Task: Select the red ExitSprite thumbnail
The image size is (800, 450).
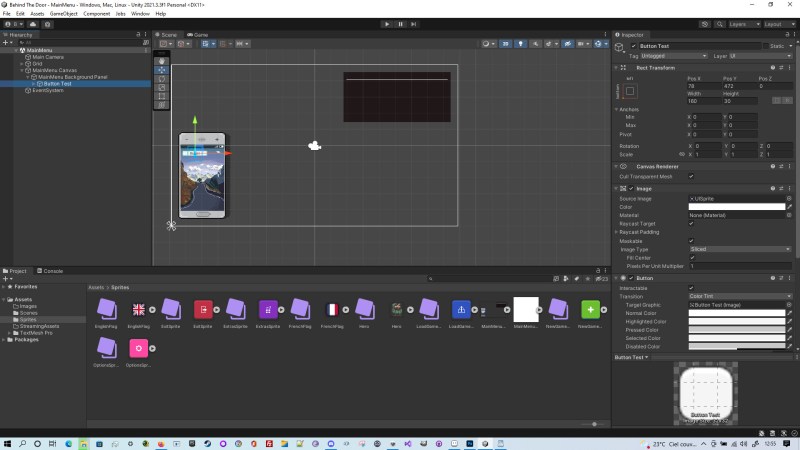Action: click(203, 310)
